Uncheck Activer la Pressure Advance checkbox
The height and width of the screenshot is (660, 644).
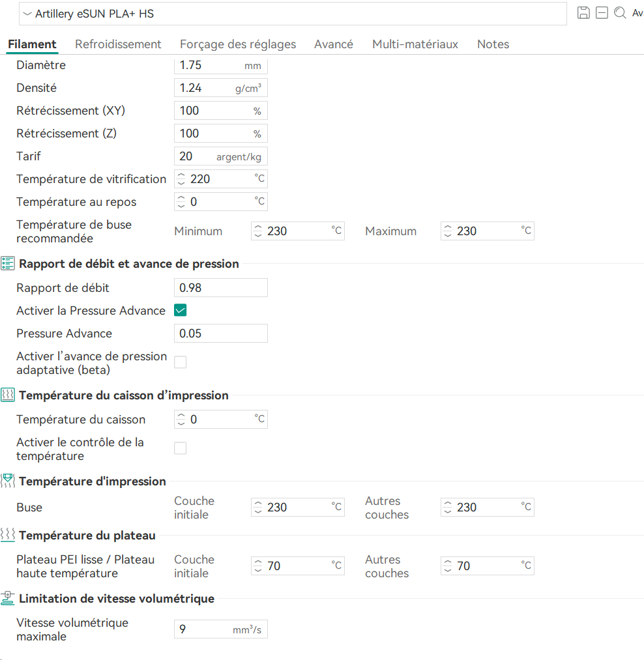click(181, 311)
